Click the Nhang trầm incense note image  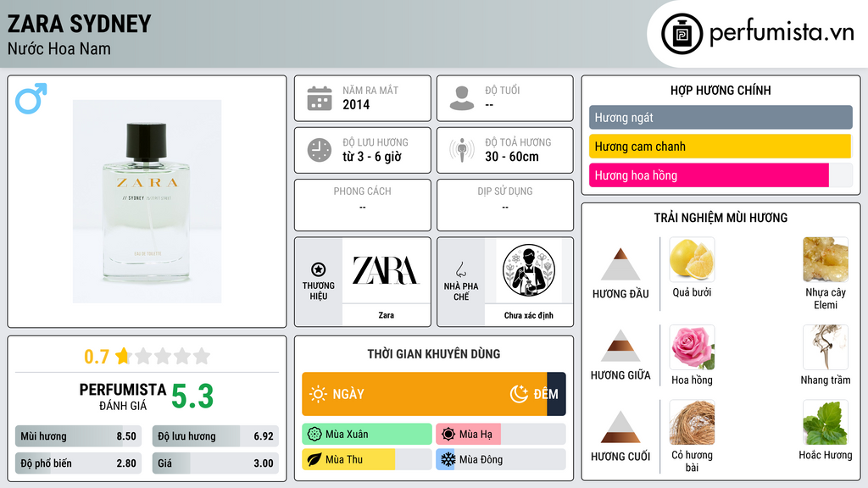pos(826,347)
